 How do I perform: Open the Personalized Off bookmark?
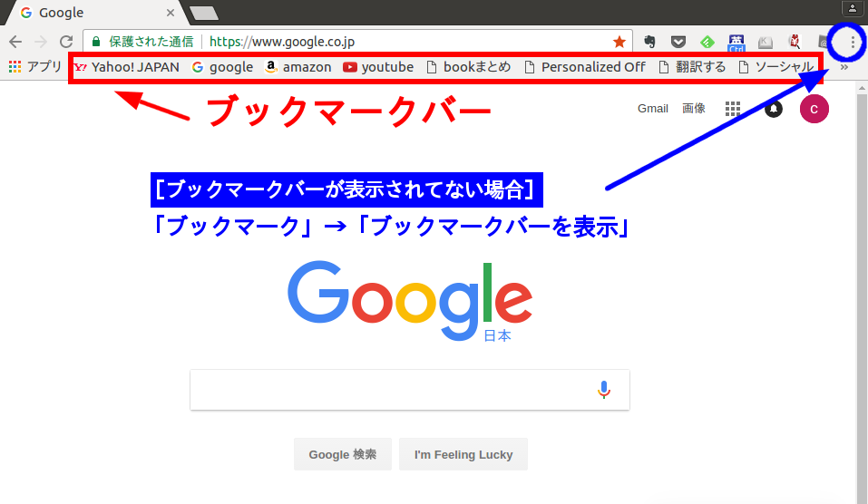coord(585,67)
